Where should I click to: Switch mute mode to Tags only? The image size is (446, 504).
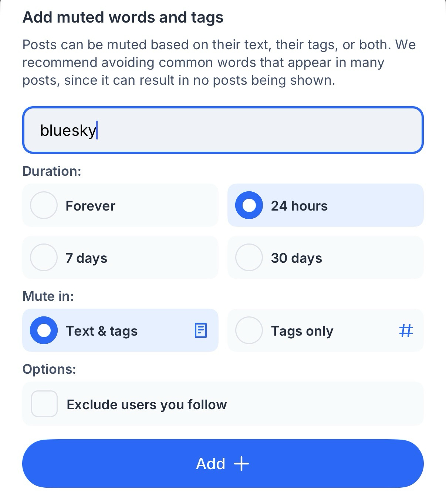tap(249, 330)
